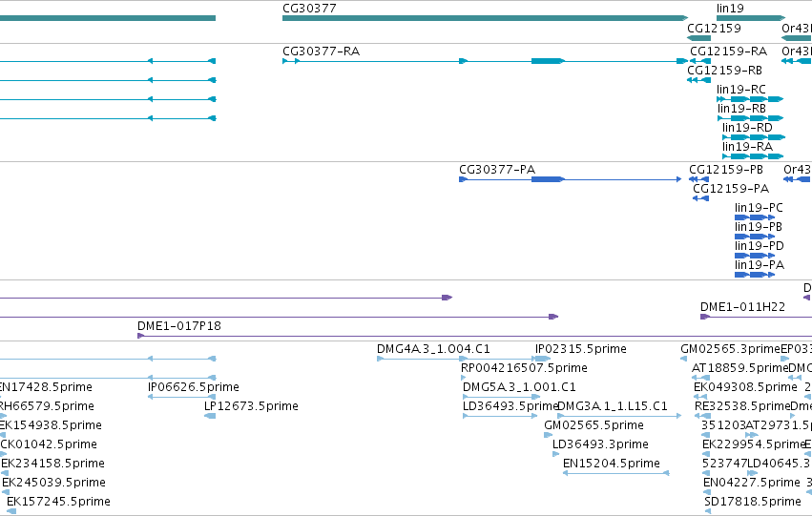
Task: Select the CG12159 gene label
Action: tap(714, 28)
